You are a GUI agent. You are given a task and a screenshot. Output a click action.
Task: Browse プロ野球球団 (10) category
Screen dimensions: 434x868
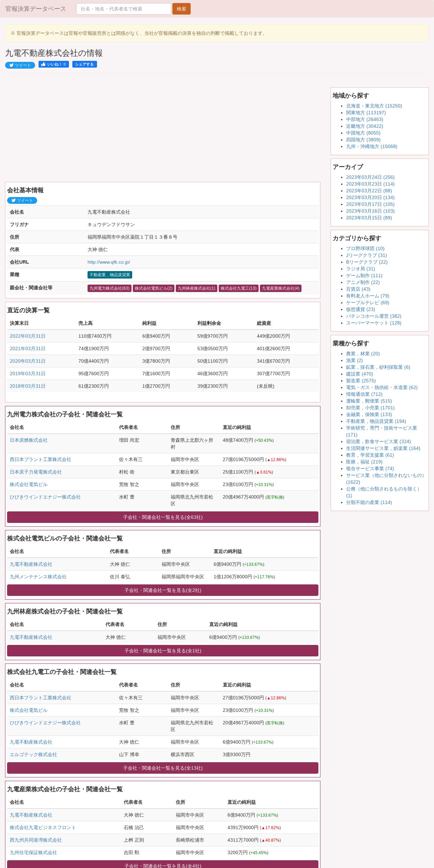(365, 248)
